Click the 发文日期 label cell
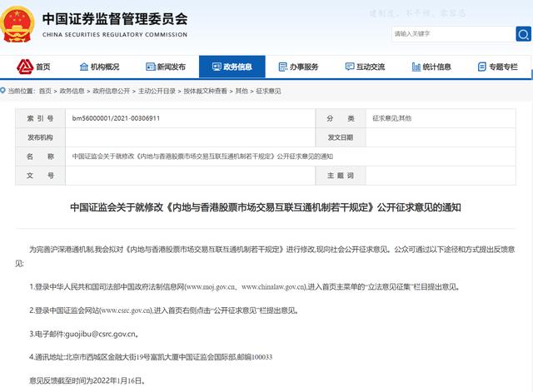This screenshot has height=392, width=533. [341, 137]
